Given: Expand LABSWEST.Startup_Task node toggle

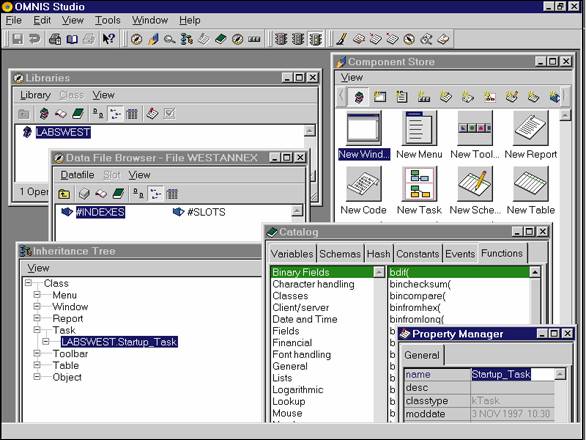Looking at the screenshot, I should (x=46, y=342).
